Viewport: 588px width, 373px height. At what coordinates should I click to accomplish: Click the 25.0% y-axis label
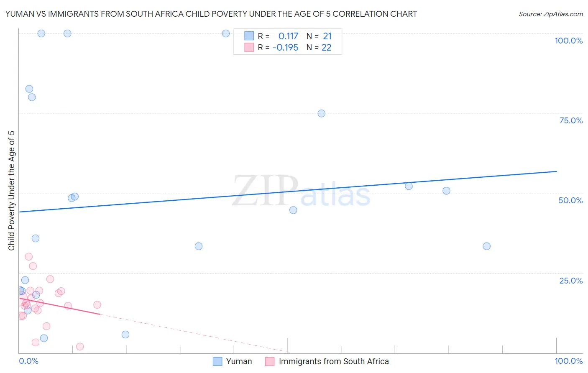tap(570, 280)
